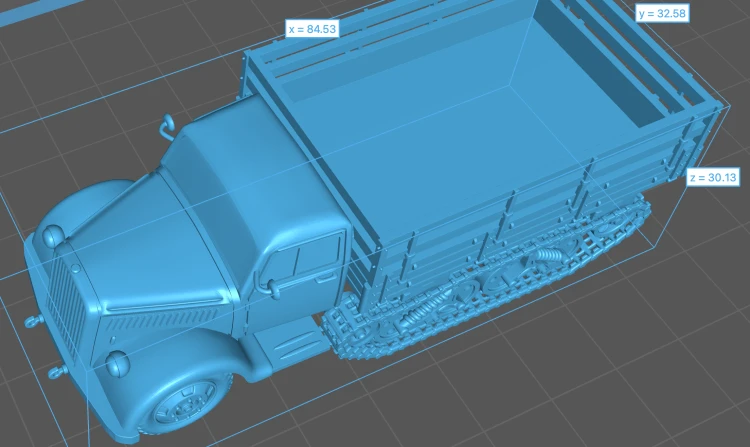Viewport: 750px width, 447px height.
Task: Click the headlight nearest the hood's left edge
Action: 53,236
